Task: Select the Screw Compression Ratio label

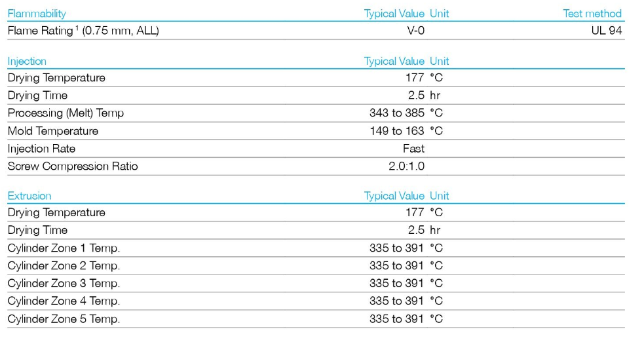Action: (x=73, y=166)
